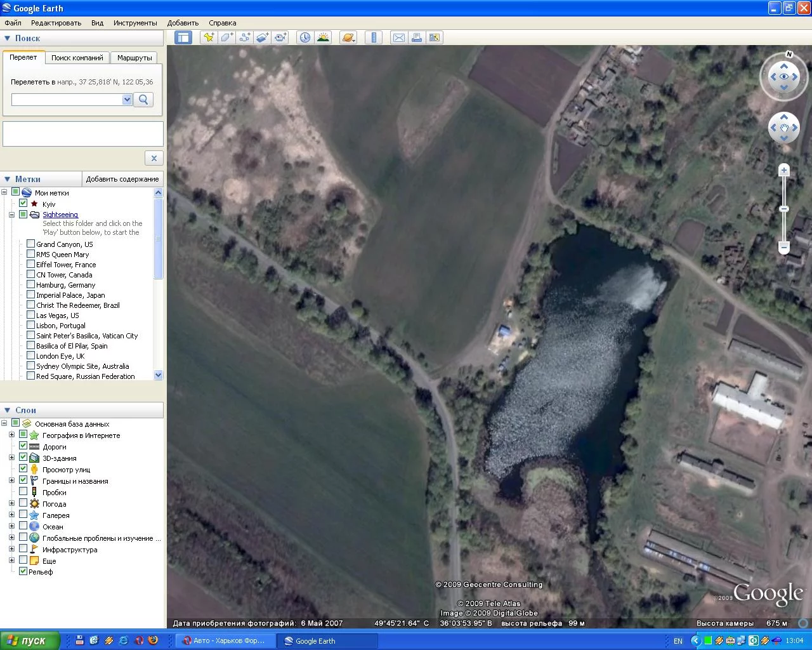
Task: Collapse the Sightseeing folder node
Action: pyautogui.click(x=11, y=215)
